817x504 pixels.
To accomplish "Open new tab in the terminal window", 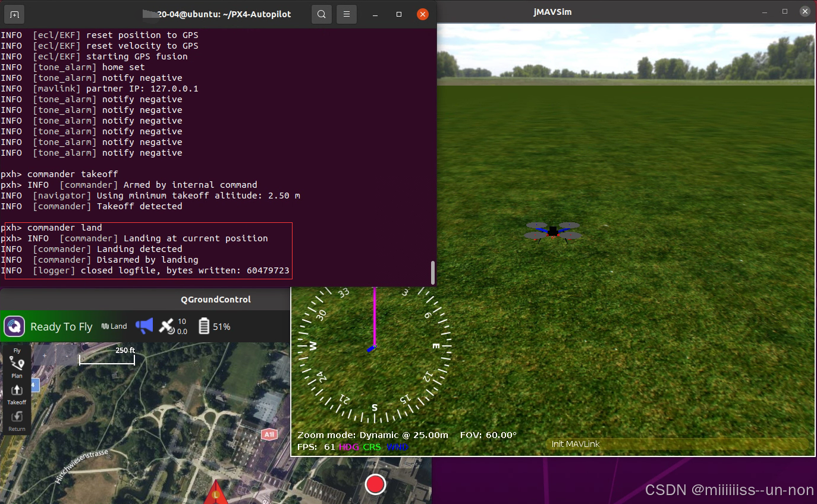I will [14, 14].
